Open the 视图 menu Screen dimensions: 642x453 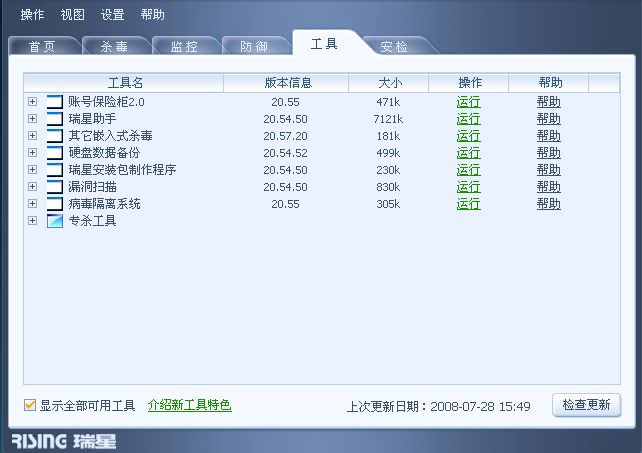pyautogui.click(x=72, y=15)
